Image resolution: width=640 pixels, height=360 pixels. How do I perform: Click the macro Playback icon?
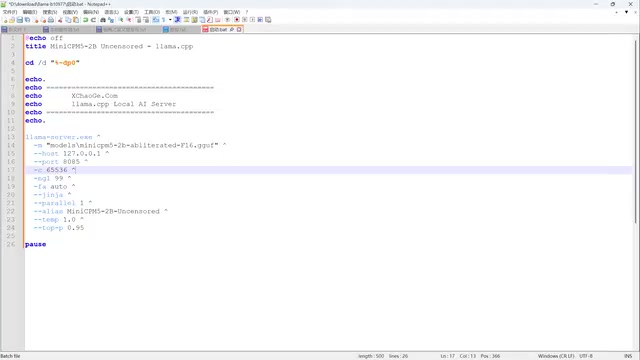(252, 20)
